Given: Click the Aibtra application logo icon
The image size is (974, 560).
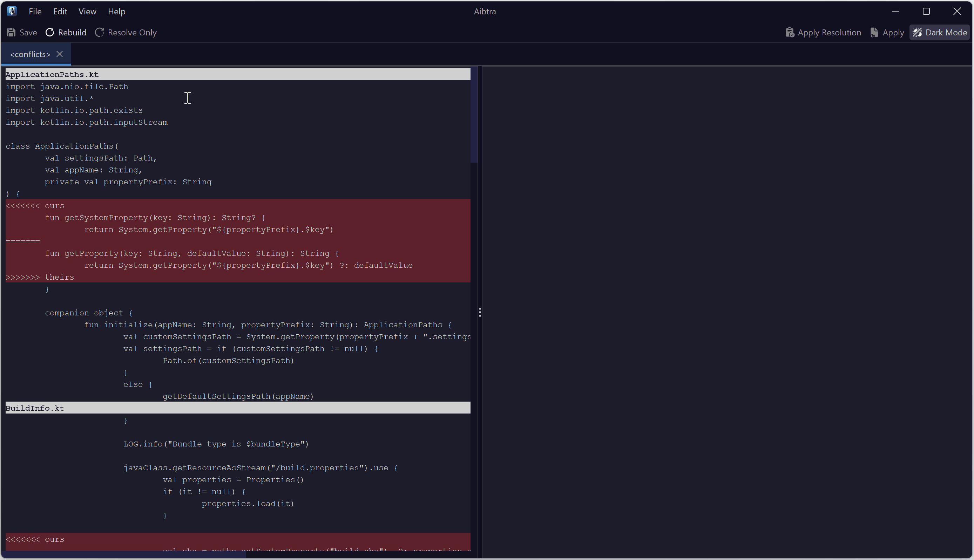Looking at the screenshot, I should click(x=12, y=11).
